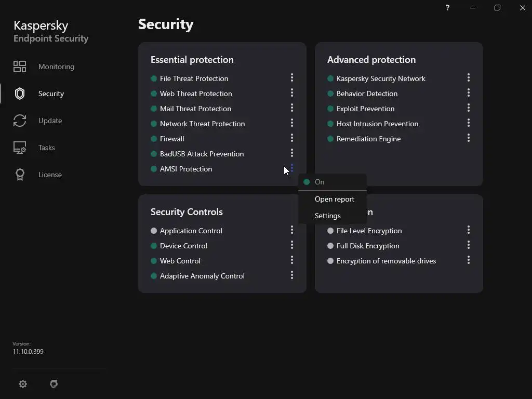Click the Update refresh arrows icon
This screenshot has width=532, height=399.
click(x=20, y=121)
